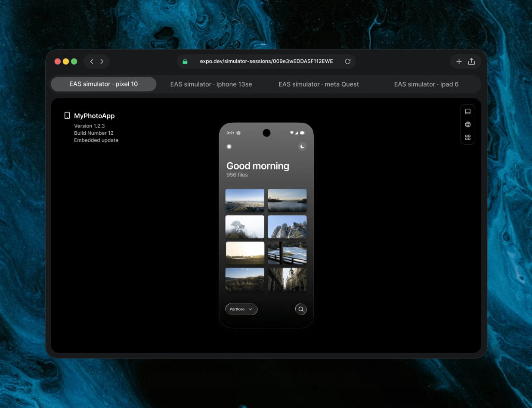The image size is (532, 408).
Task: Click the battery icon in phone status bar
Action: 302,133
